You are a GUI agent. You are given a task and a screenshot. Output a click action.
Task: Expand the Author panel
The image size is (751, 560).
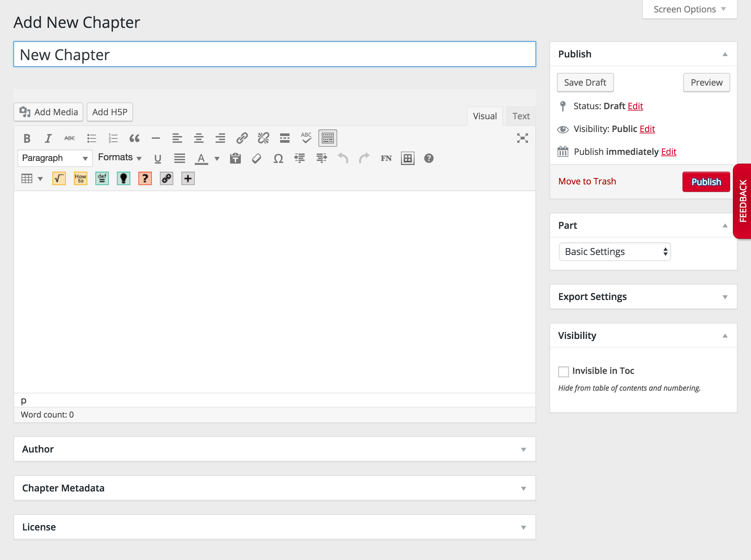click(524, 449)
